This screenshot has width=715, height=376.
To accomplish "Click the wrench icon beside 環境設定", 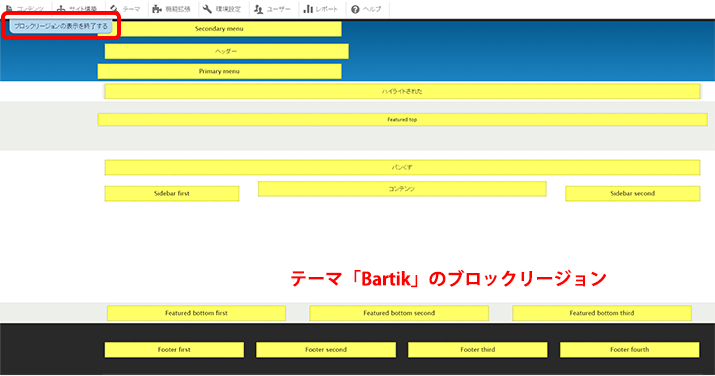I will pos(207,9).
